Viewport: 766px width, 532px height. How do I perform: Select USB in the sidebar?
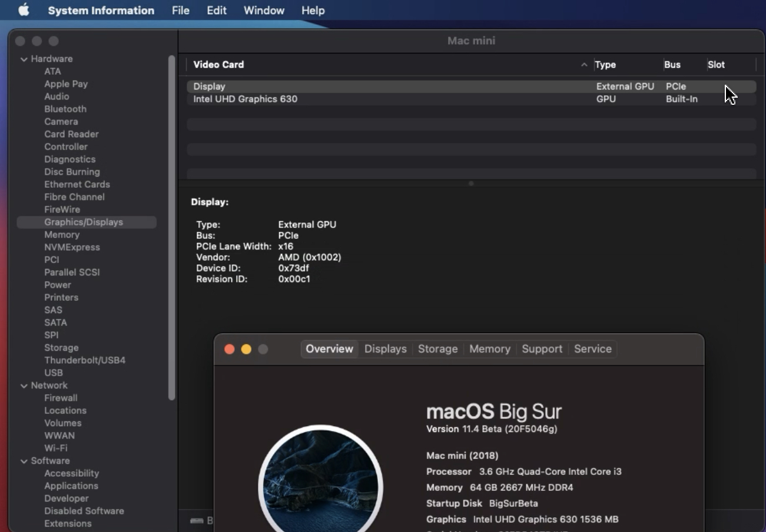[54, 373]
